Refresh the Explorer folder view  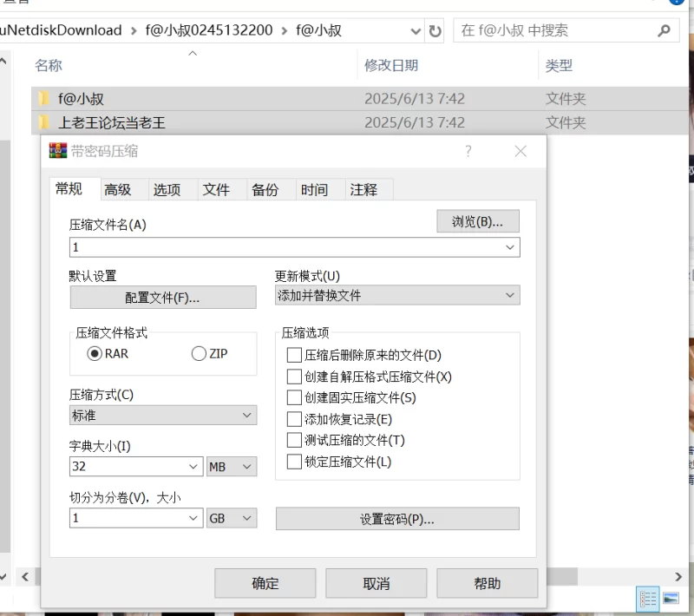(x=435, y=31)
